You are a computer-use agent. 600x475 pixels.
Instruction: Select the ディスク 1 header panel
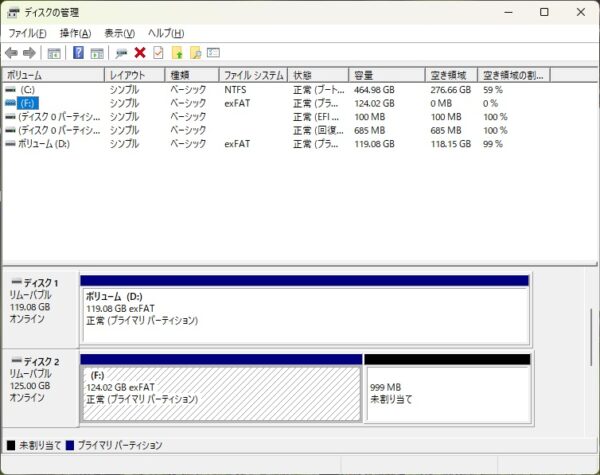tap(40, 309)
